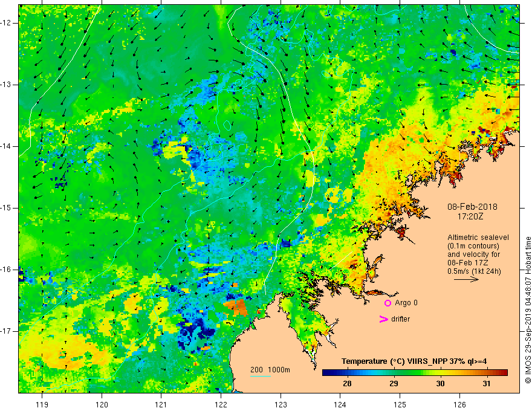Click the longitude axis label 125
Image resolution: width=532 pixels, height=411 pixels.
[400, 404]
